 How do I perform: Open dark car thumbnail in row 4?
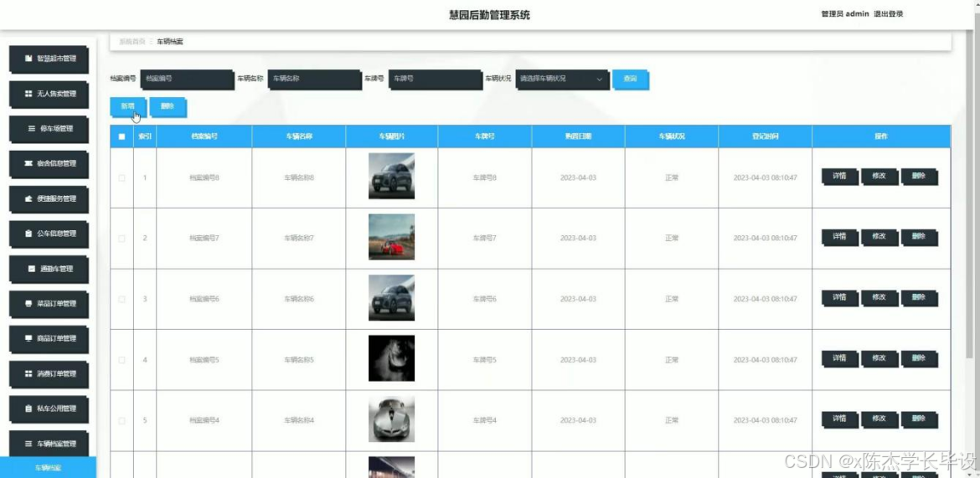point(391,358)
